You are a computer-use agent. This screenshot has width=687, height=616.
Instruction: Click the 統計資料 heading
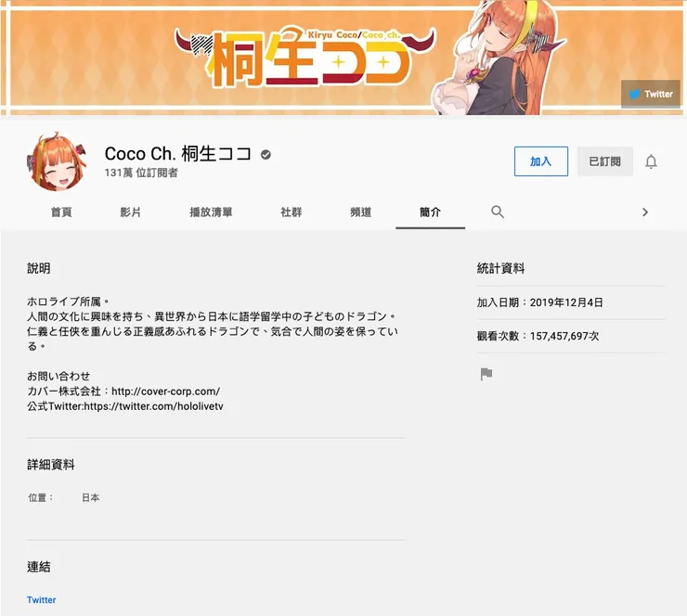pos(500,268)
